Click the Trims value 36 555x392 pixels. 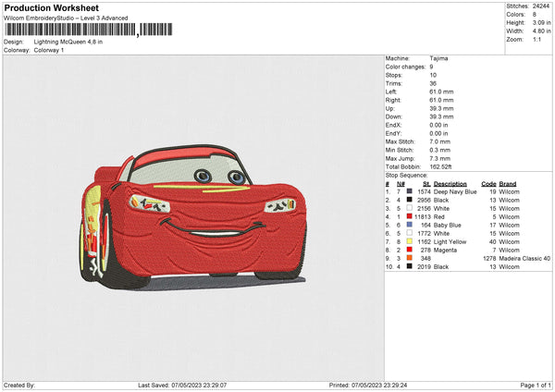(433, 83)
